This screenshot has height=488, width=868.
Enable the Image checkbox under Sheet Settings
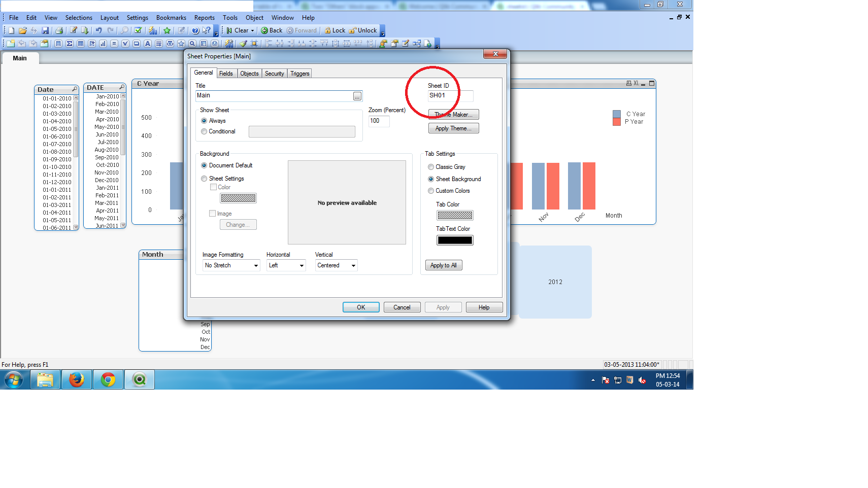213,214
